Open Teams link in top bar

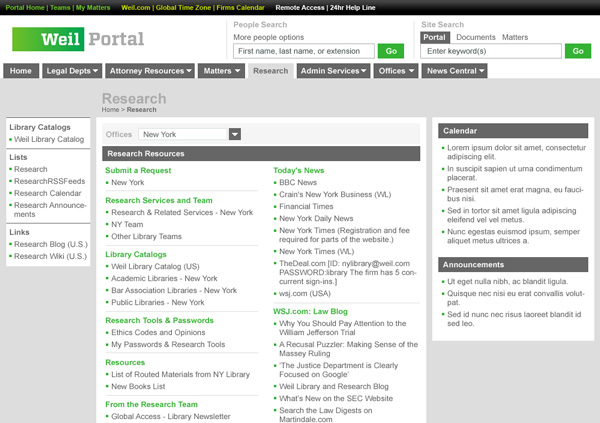(x=60, y=7)
